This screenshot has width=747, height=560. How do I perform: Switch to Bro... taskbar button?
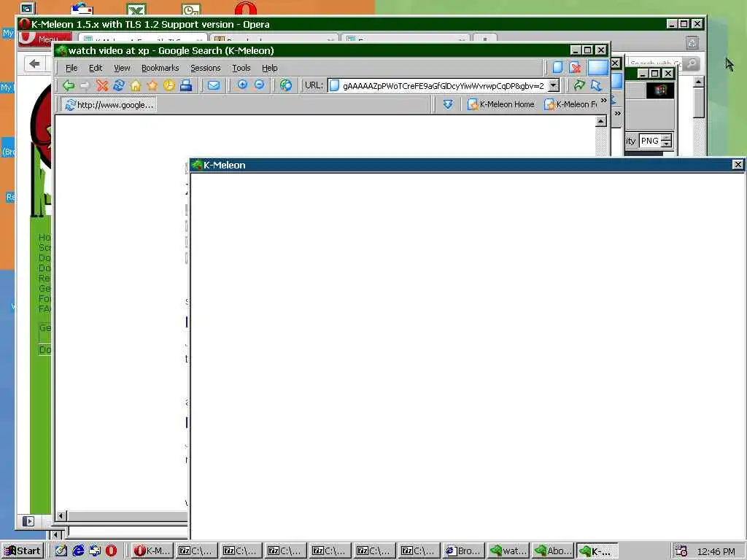coord(464,551)
